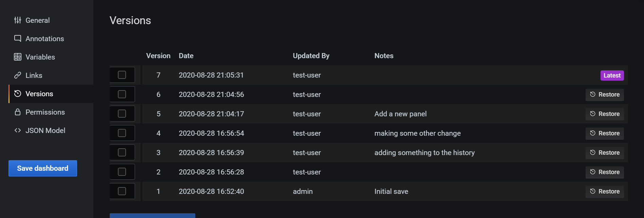Check the checkbox next to version 3
644x218 pixels.
[122, 152]
